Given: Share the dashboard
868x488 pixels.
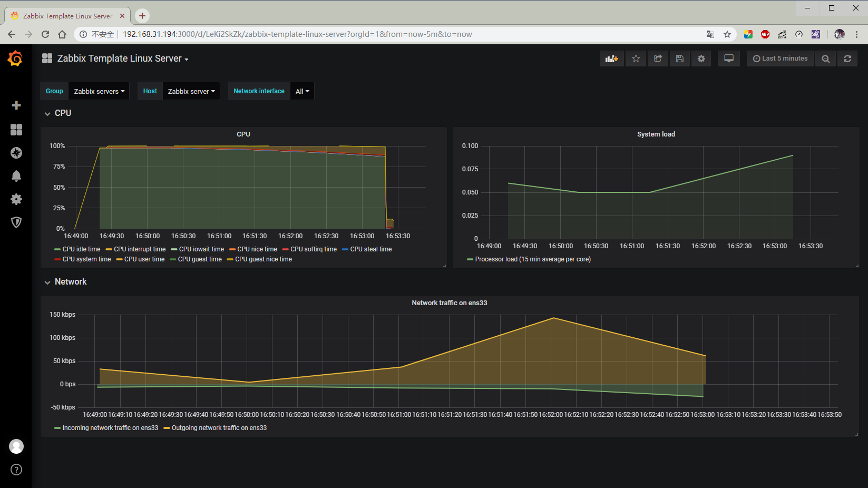Looking at the screenshot, I should [x=658, y=58].
